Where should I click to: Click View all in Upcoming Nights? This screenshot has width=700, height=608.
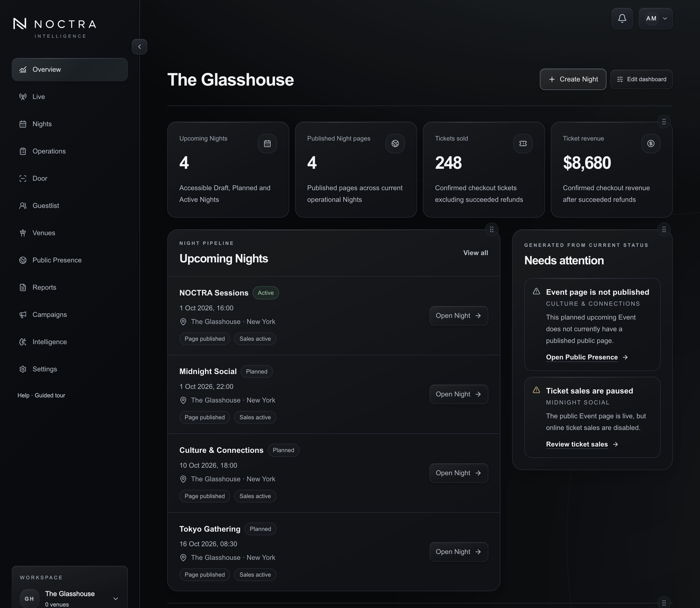(475, 253)
